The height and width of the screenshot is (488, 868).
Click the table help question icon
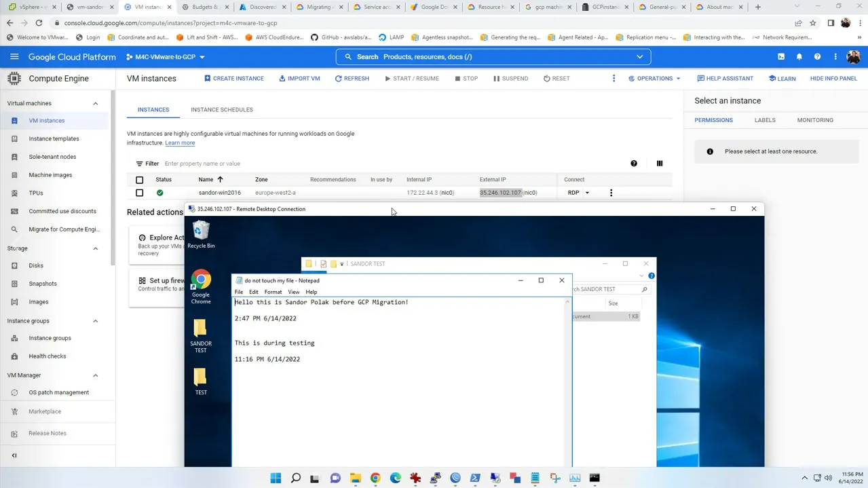click(x=634, y=164)
